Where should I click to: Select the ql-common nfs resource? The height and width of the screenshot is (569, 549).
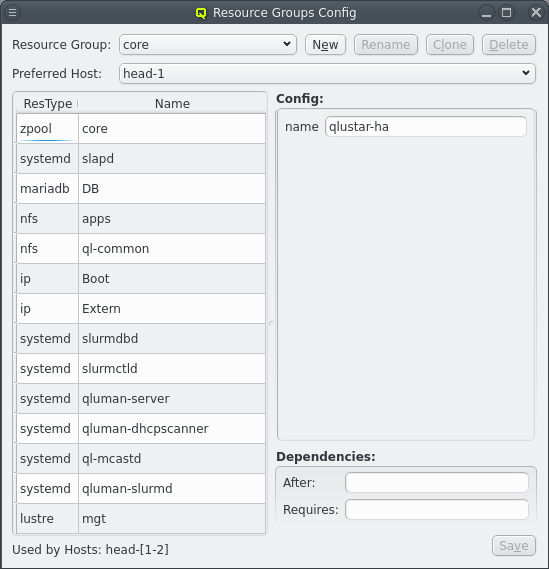pyautogui.click(x=141, y=249)
